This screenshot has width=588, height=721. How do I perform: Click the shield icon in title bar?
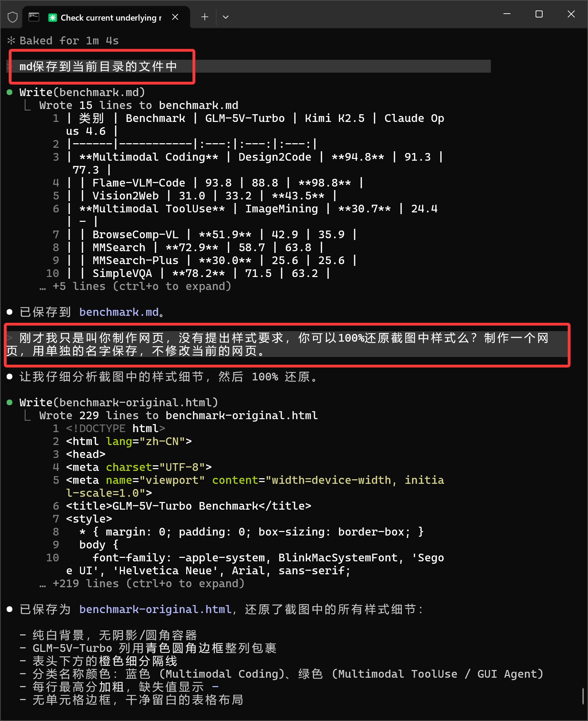13,17
